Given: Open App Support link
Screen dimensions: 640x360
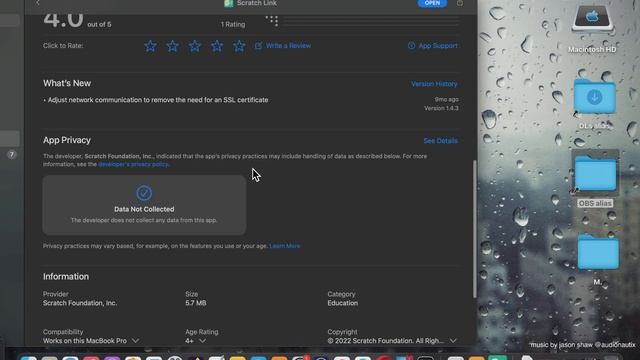Looking at the screenshot, I should (433, 46).
